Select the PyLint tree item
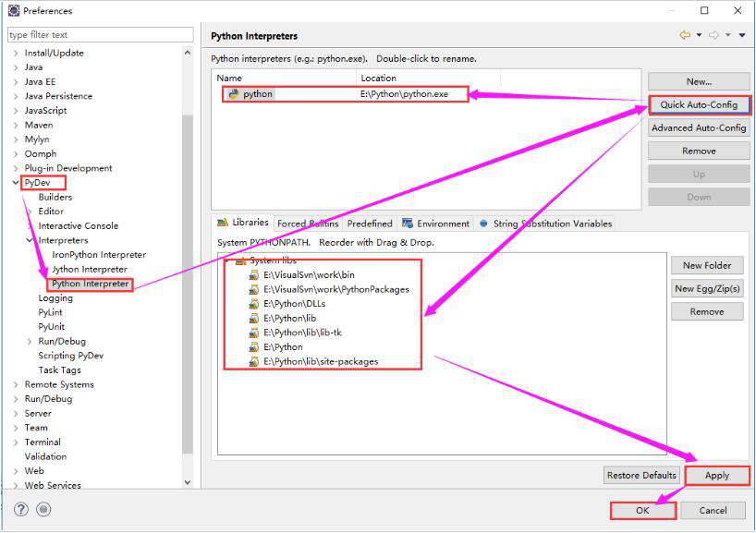Viewport: 756px width, 533px height. [50, 313]
